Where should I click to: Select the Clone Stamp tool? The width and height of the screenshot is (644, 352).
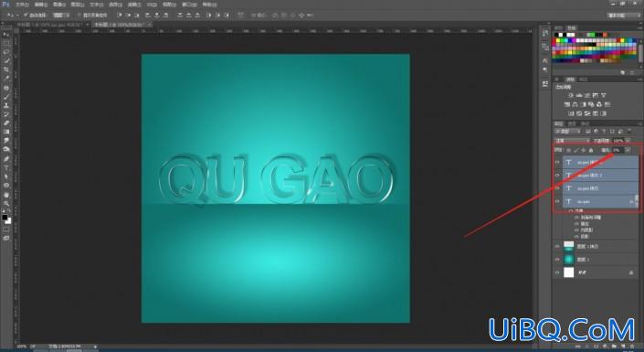click(5, 105)
